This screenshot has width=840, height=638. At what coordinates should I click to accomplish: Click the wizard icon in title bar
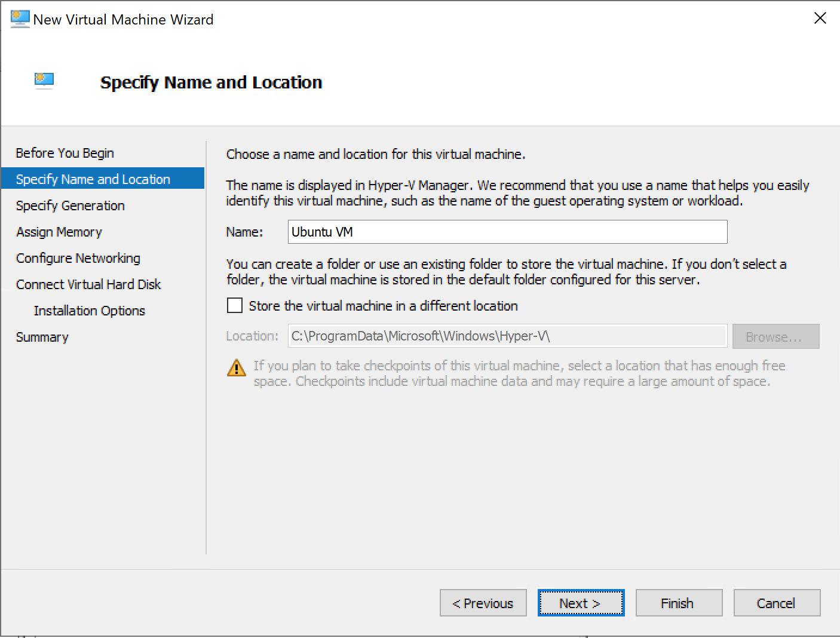point(20,19)
